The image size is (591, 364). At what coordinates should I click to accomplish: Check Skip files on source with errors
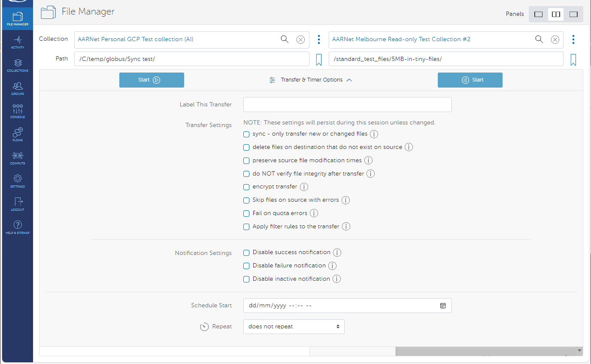(x=246, y=200)
